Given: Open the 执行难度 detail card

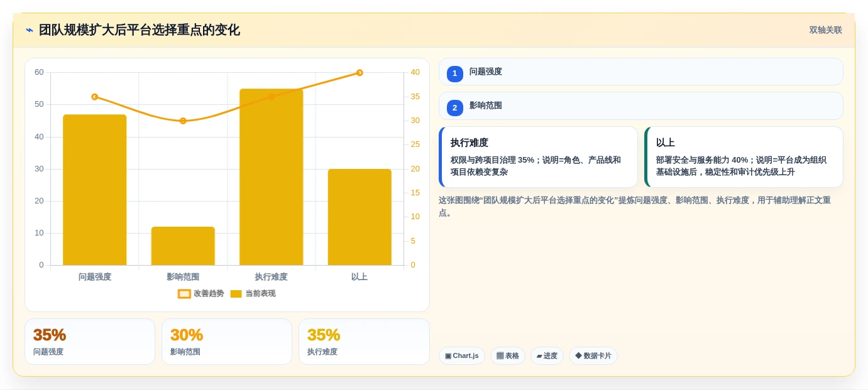Looking at the screenshot, I should [x=538, y=157].
